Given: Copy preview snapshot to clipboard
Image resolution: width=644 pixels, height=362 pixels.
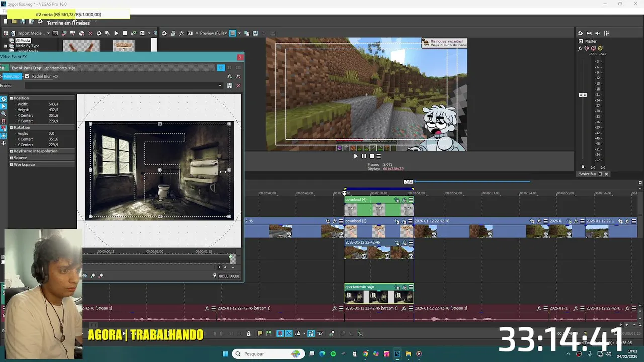Looking at the screenshot, I should [x=247, y=33].
